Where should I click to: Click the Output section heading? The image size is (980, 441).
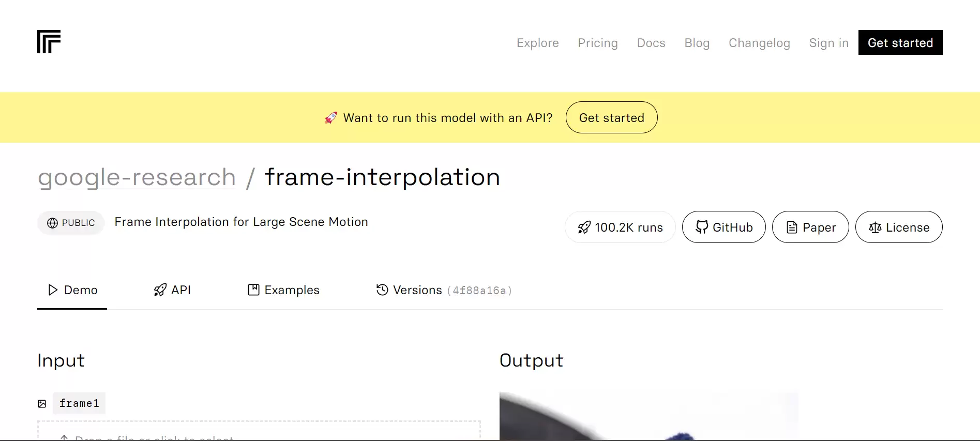coord(531,360)
